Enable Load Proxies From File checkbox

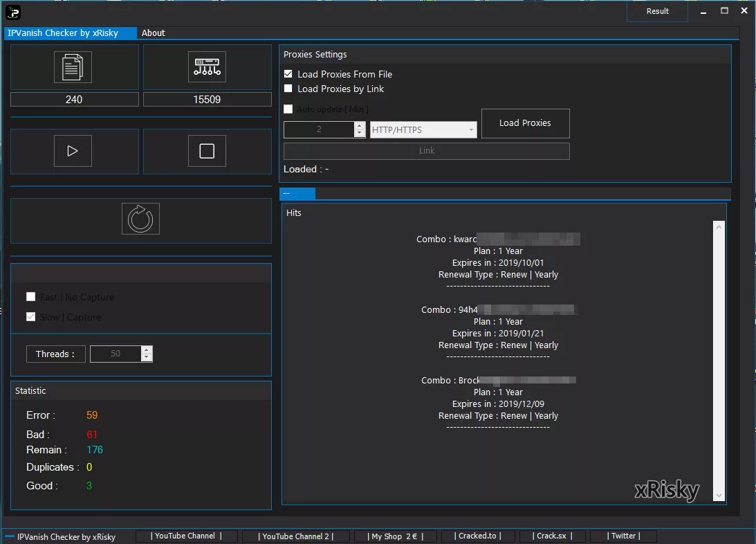(x=288, y=74)
